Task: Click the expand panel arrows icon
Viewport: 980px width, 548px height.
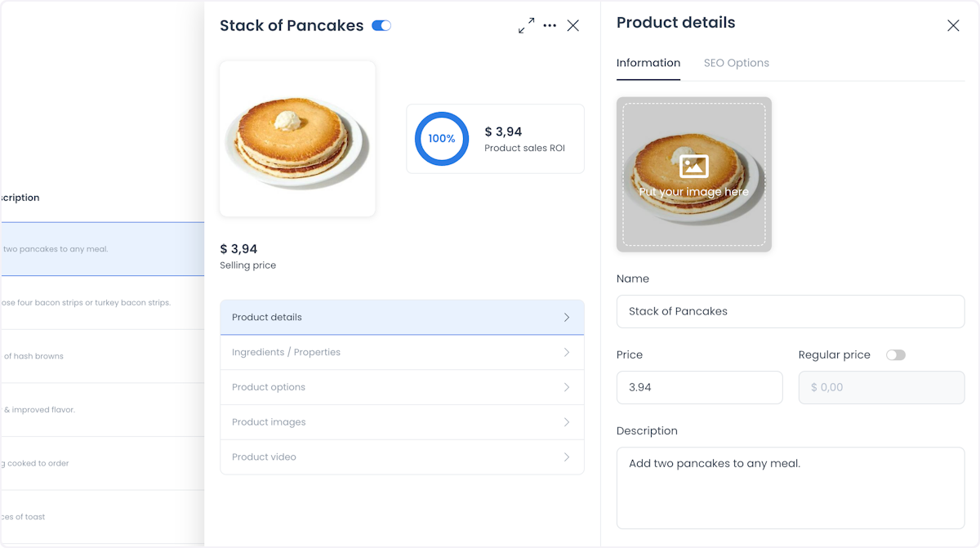Action: (x=527, y=25)
